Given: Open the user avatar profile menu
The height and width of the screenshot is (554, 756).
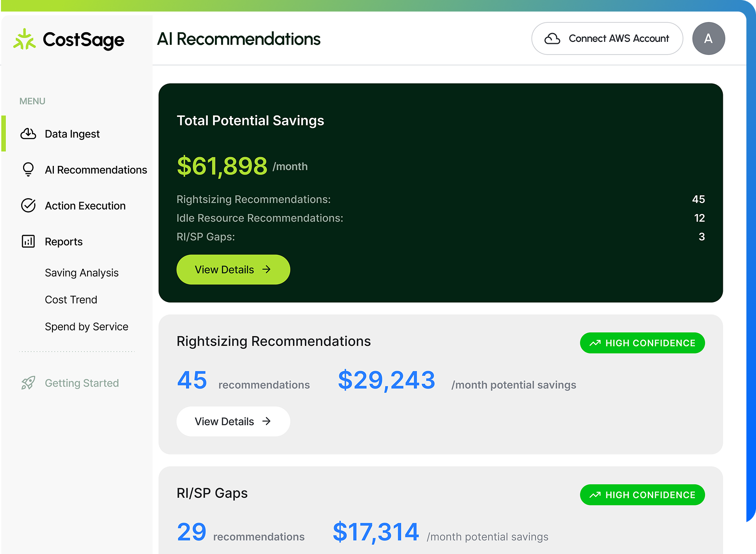Looking at the screenshot, I should coord(708,38).
